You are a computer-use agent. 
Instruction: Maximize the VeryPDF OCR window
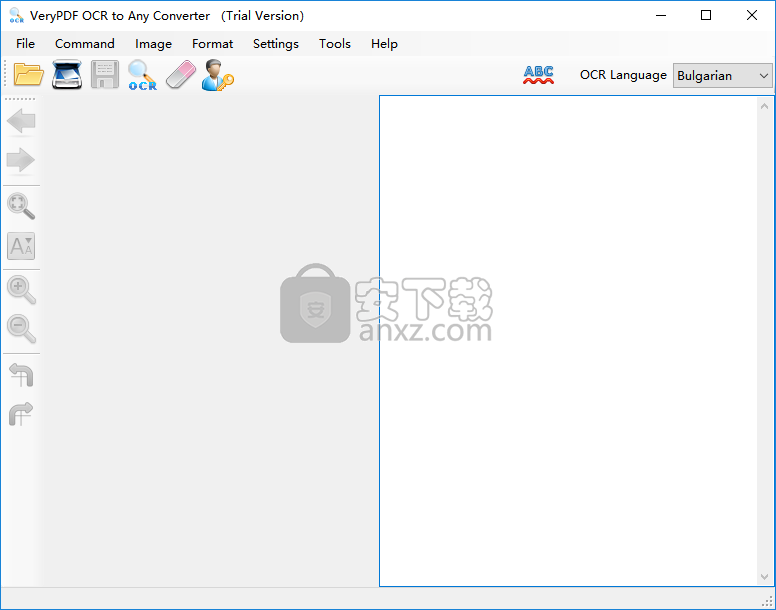pyautogui.click(x=706, y=15)
